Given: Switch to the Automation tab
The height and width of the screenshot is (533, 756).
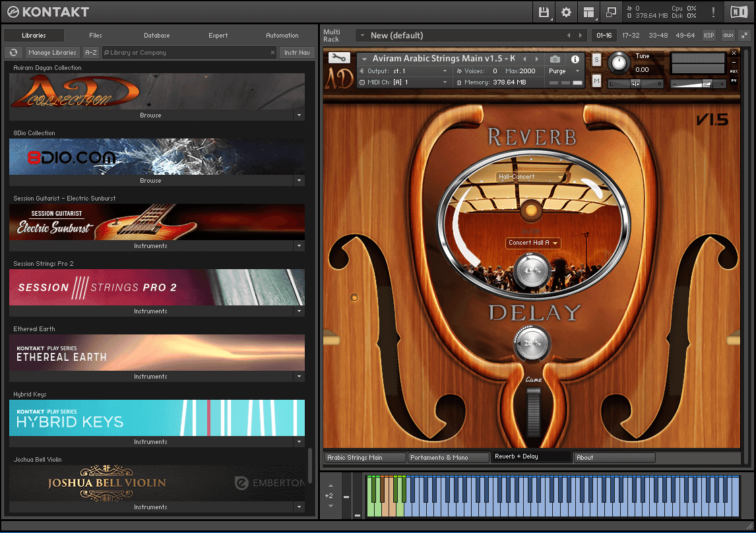Looking at the screenshot, I should pos(282,35).
